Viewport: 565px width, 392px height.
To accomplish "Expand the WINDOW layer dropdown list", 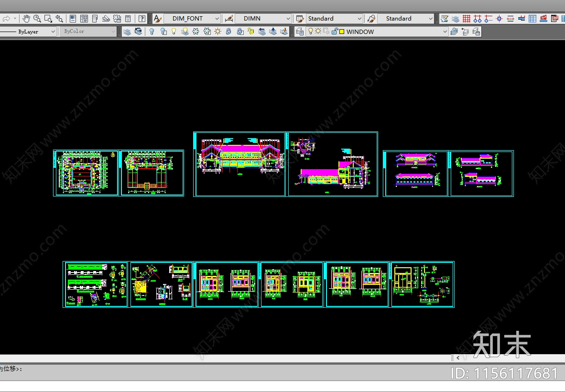I will [x=445, y=32].
